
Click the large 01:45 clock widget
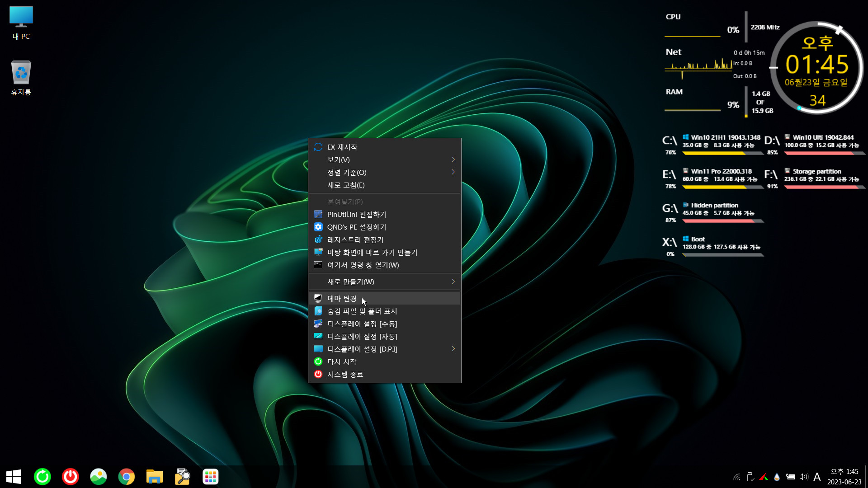coord(817,64)
